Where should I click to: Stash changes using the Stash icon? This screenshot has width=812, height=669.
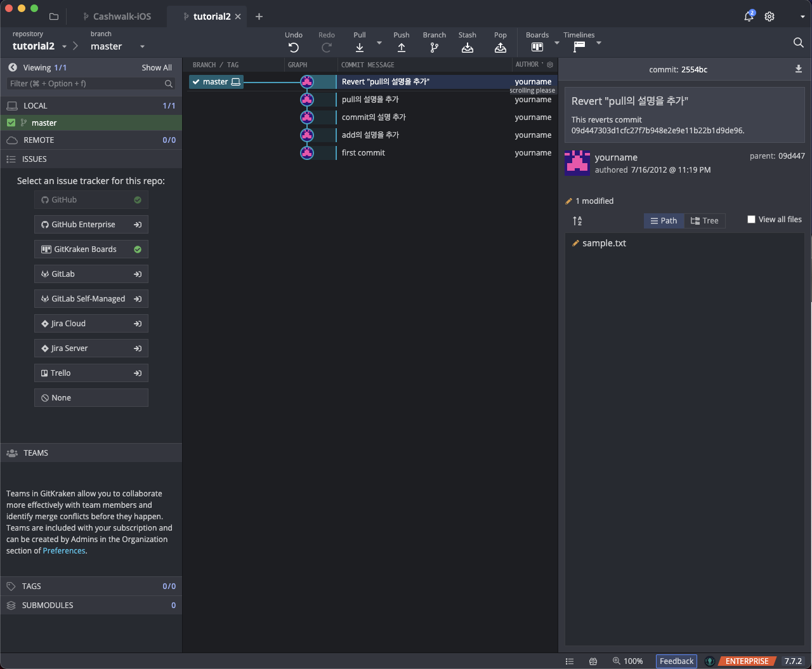(467, 48)
